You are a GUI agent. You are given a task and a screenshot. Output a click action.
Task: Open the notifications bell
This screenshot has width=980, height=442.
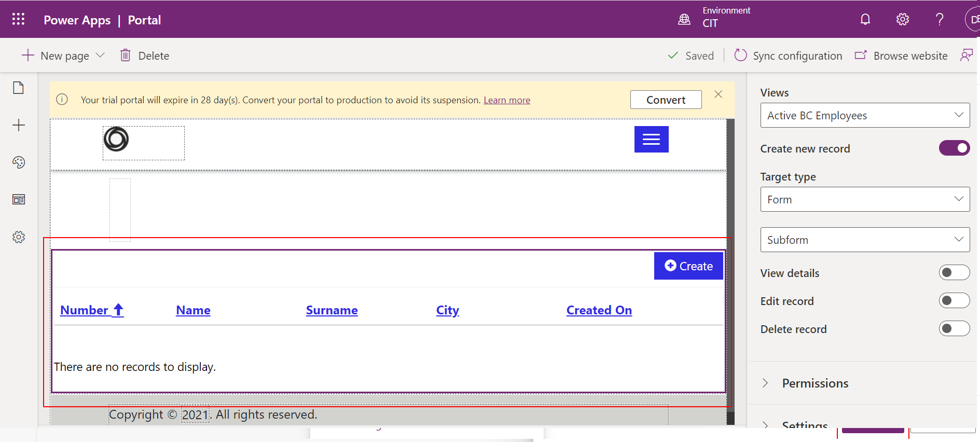pos(865,19)
